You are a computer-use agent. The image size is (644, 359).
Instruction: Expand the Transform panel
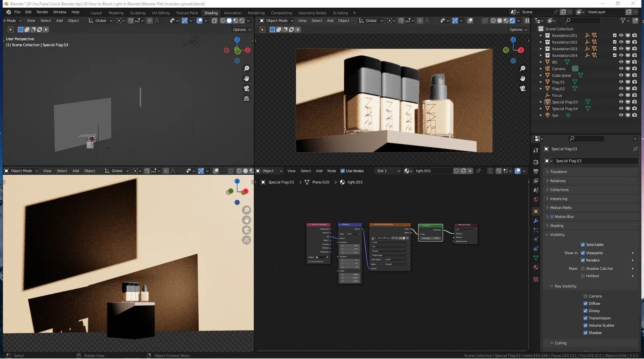[x=590, y=172]
